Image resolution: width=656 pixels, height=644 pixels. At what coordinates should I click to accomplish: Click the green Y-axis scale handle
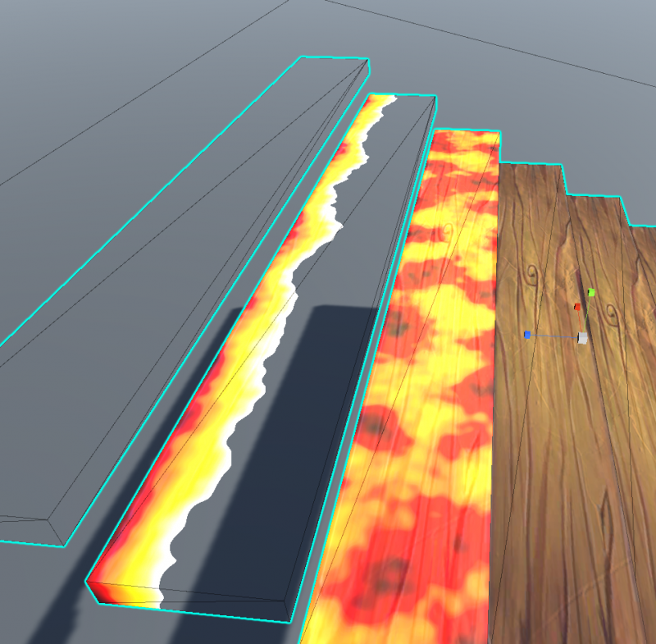[x=590, y=292]
